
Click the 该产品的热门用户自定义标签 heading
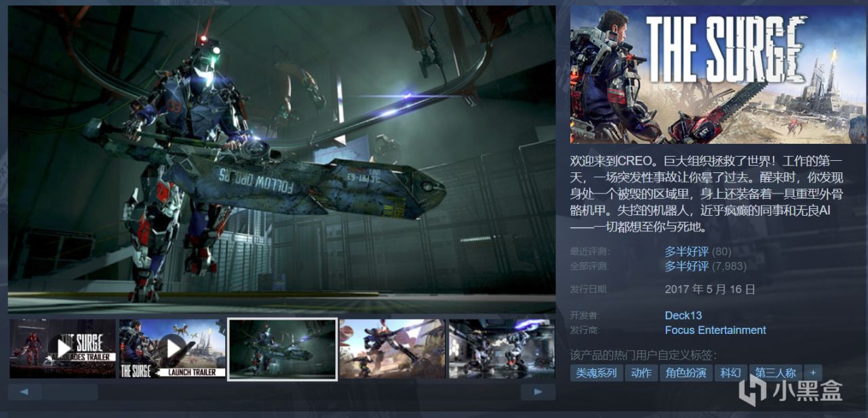643,355
